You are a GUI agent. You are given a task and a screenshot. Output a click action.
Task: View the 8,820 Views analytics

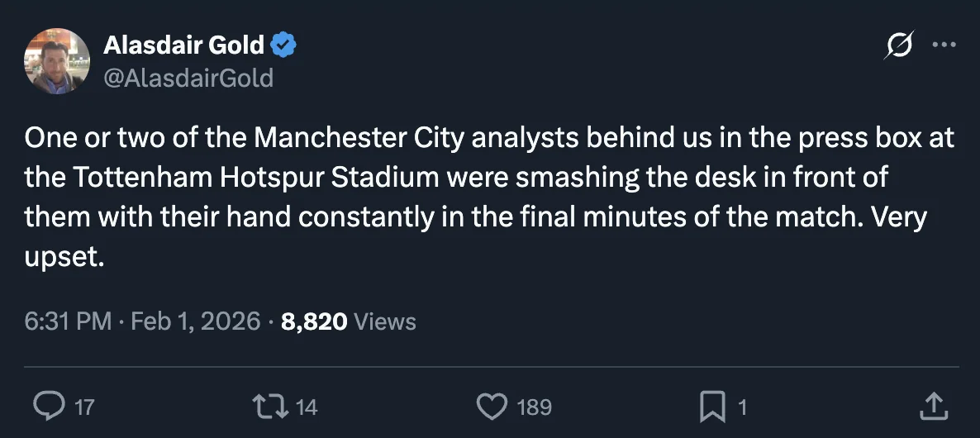click(x=314, y=321)
